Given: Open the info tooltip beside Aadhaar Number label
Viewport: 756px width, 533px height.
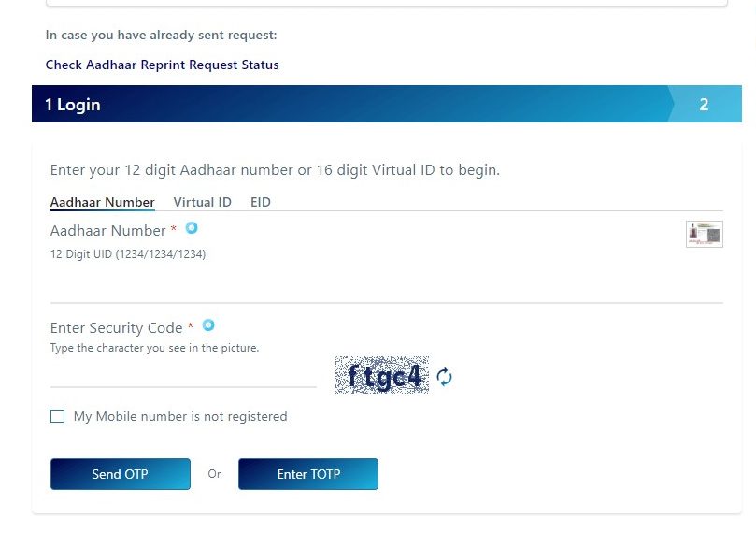Looking at the screenshot, I should pos(192,227).
